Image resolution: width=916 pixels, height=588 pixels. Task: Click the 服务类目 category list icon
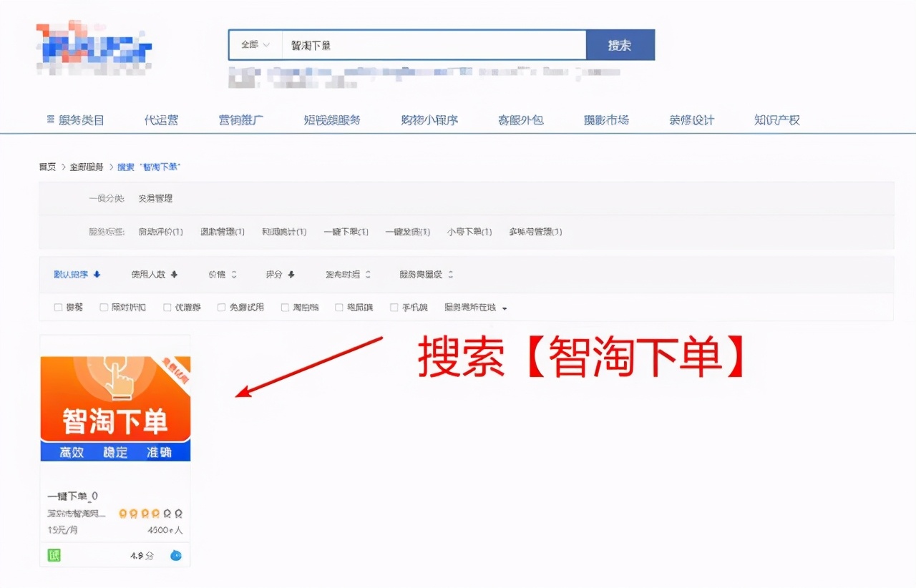coord(49,119)
